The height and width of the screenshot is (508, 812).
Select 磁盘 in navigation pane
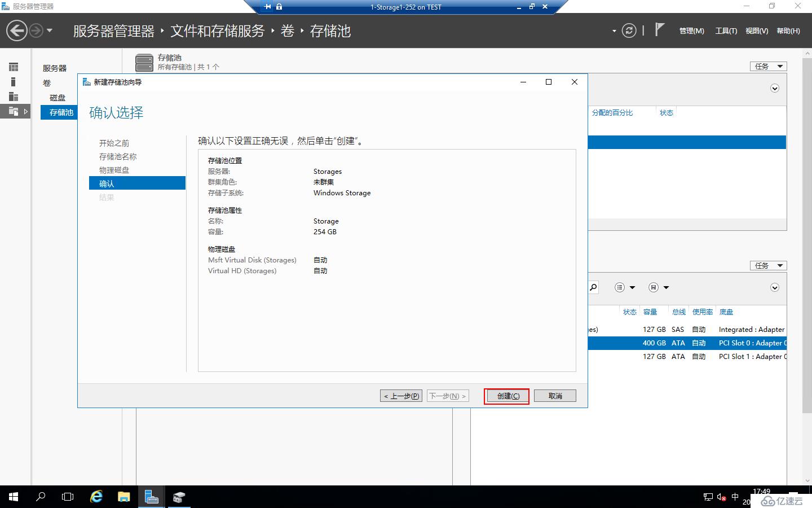pos(58,98)
